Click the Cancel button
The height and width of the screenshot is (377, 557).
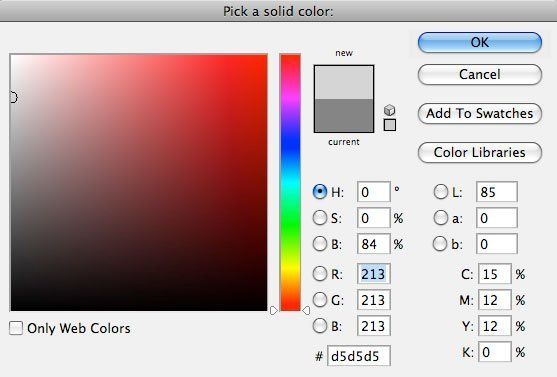(x=480, y=75)
